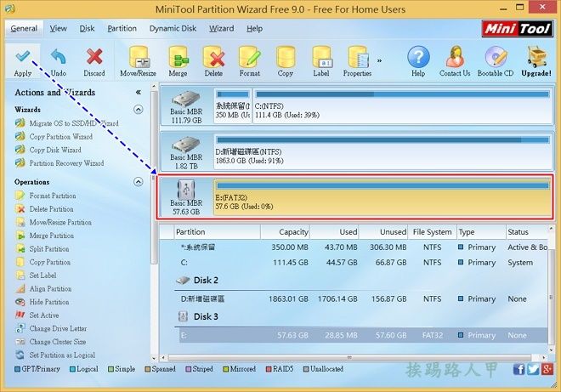Image resolution: width=561 pixels, height=392 pixels.
Task: Open the Move/Resize partition tool
Action: (x=138, y=61)
